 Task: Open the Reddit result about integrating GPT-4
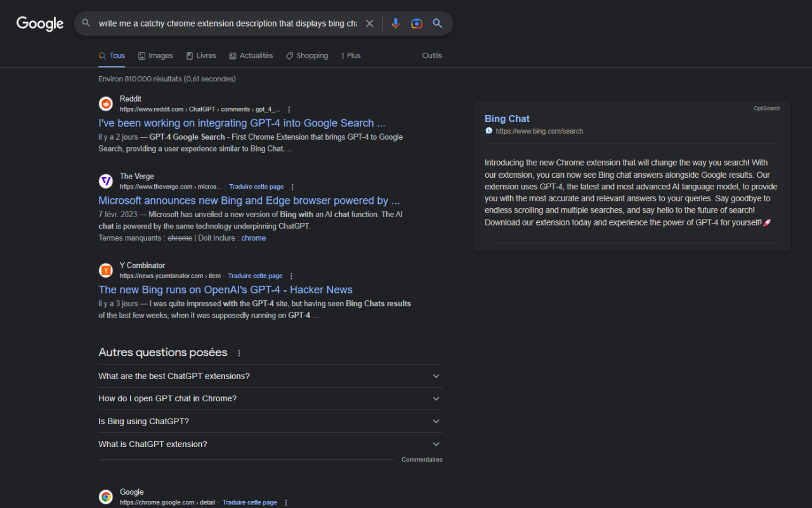coord(242,123)
